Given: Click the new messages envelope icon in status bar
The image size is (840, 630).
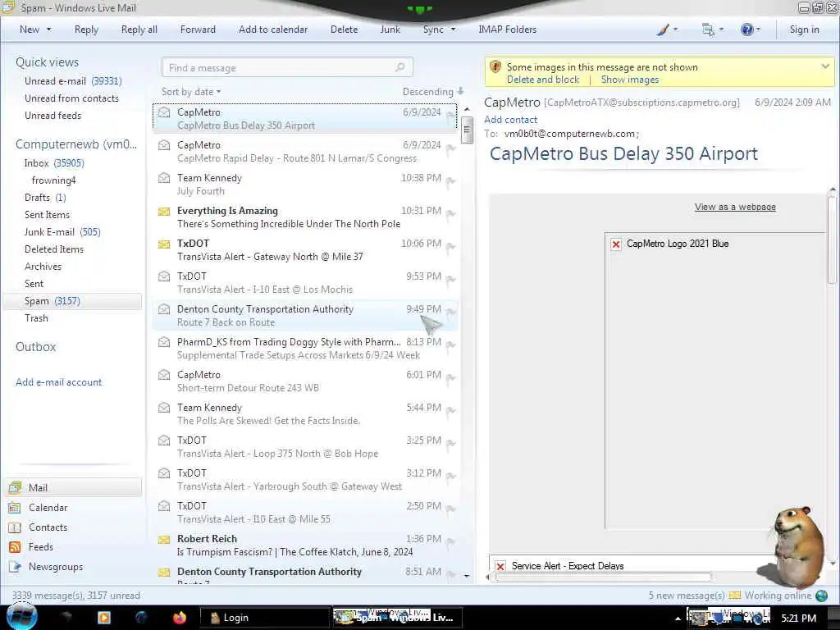Looking at the screenshot, I should pyautogui.click(x=735, y=596).
